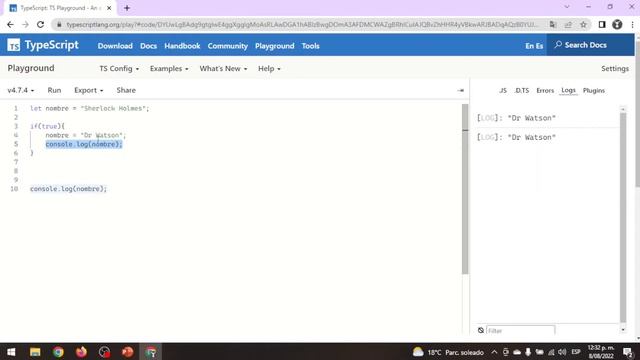Open the Plugins tab
Image resolution: width=640 pixels, height=360 pixels.
594,90
